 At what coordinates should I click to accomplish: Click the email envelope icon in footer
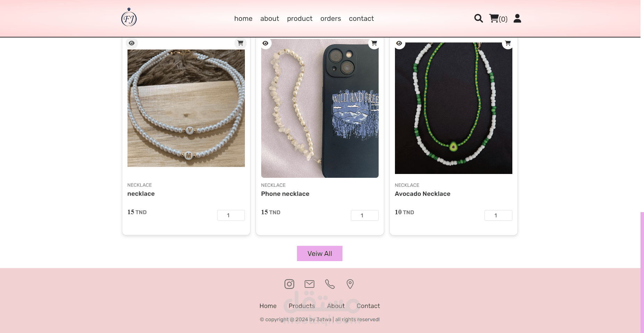[x=309, y=284]
